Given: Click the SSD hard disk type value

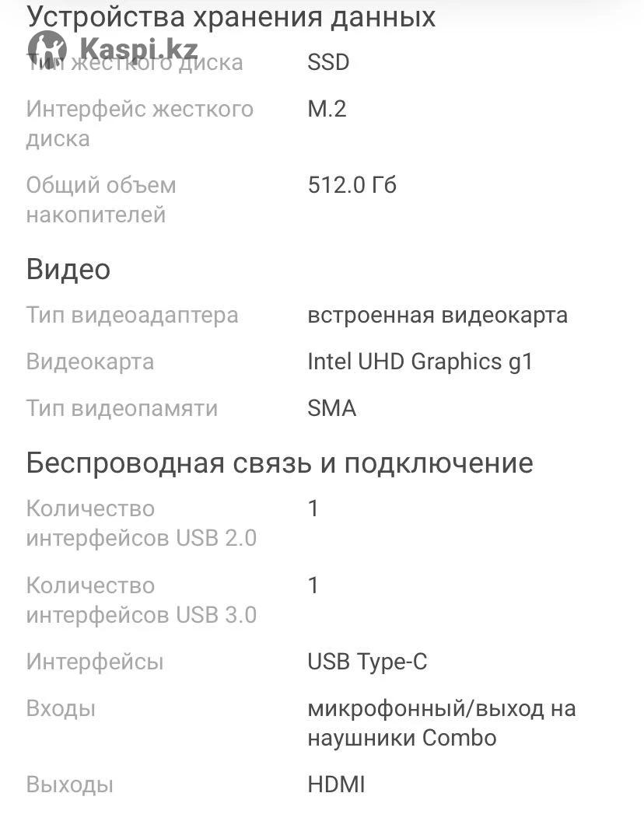Looking at the screenshot, I should [328, 62].
